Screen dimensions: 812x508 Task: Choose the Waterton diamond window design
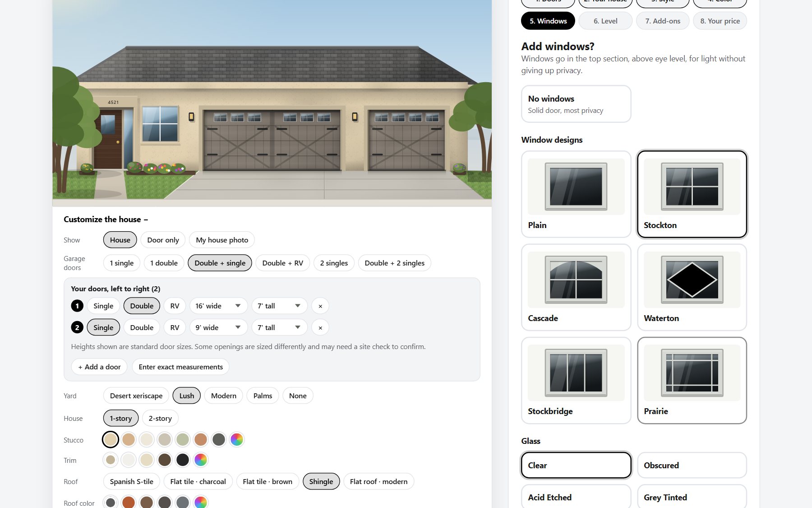point(692,287)
